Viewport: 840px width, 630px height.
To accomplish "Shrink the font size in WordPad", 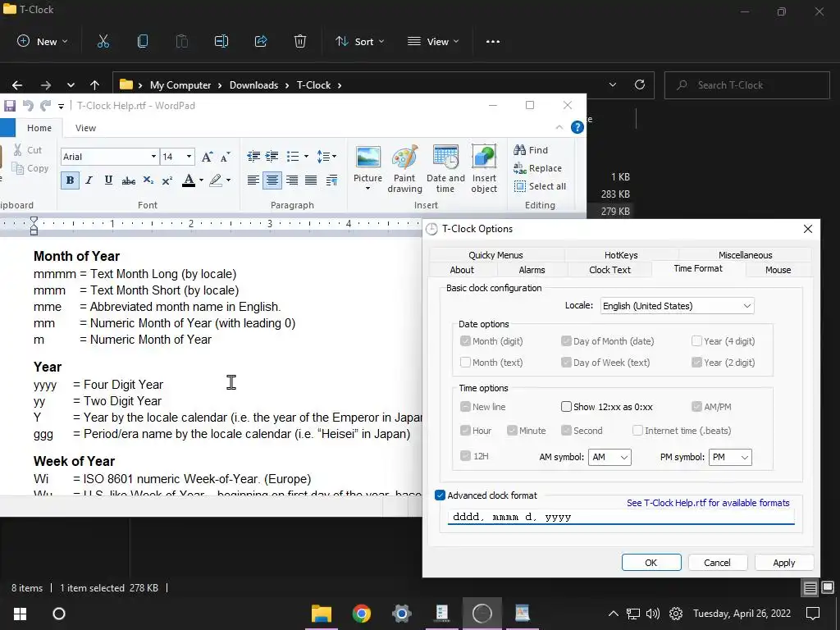I will point(226,157).
